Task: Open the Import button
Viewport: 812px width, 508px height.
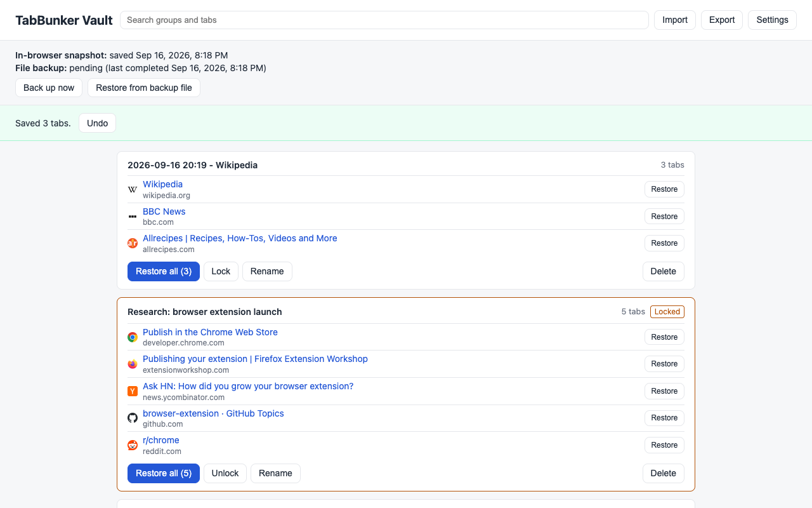Action: point(675,20)
